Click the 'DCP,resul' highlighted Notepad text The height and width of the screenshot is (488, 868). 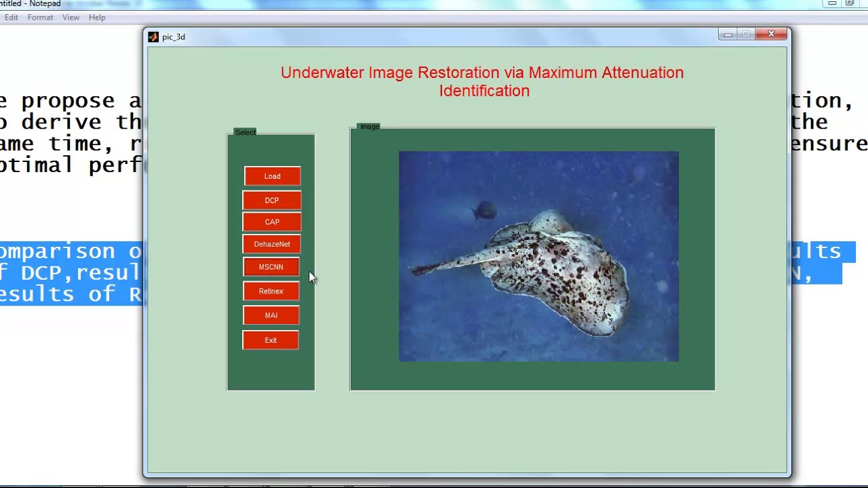click(81, 273)
